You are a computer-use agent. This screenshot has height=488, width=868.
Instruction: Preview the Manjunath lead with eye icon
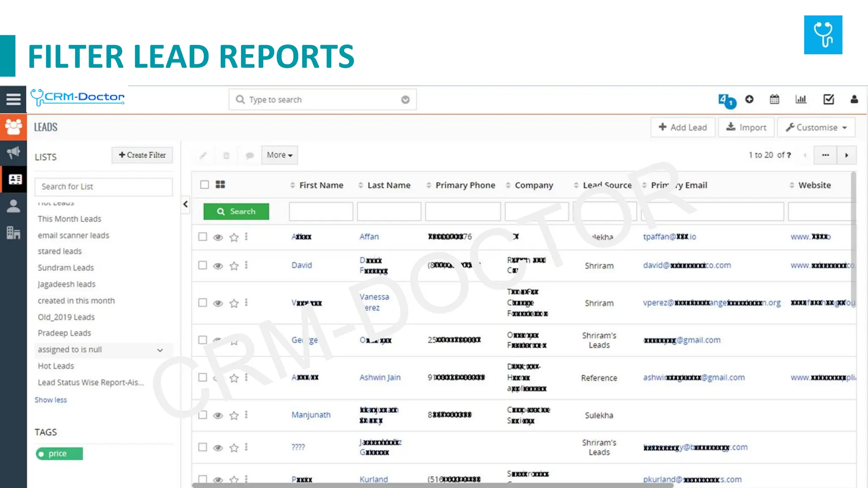coord(218,416)
